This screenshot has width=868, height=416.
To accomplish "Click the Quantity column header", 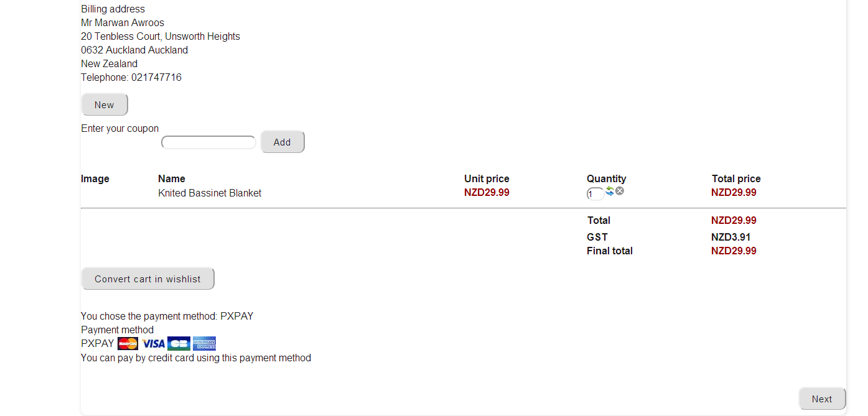I will click(606, 179).
